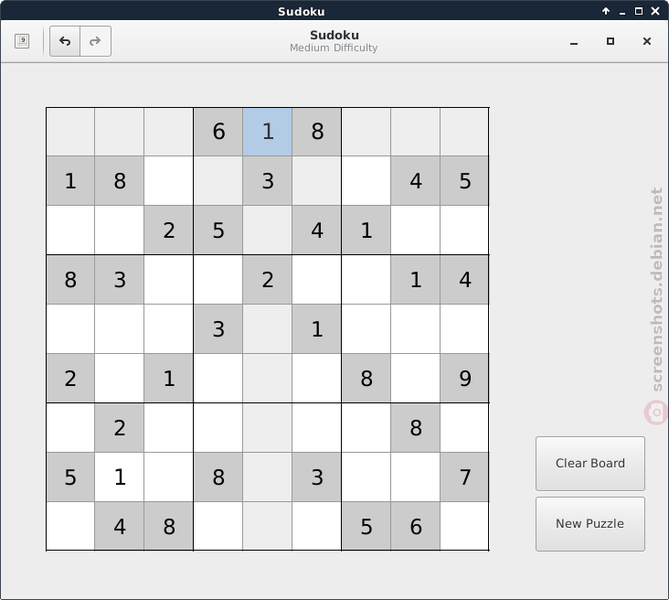Select the 6 cell in the bottom row

416,526
